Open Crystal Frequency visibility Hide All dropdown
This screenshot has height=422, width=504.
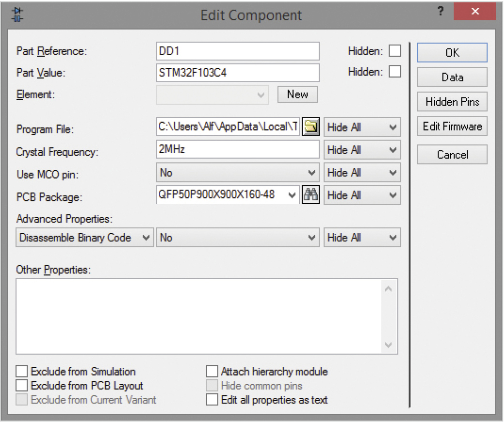point(362,150)
